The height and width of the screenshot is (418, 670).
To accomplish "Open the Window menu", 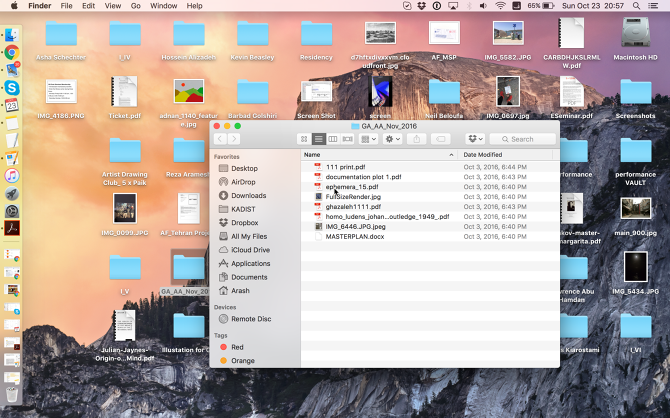I will pyautogui.click(x=164, y=6).
